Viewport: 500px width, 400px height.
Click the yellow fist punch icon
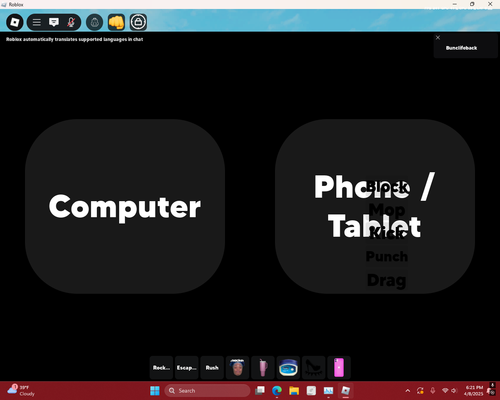pyautogui.click(x=116, y=22)
